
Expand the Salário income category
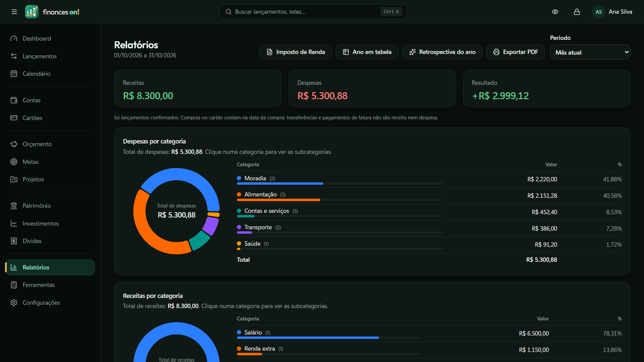[429, 334]
